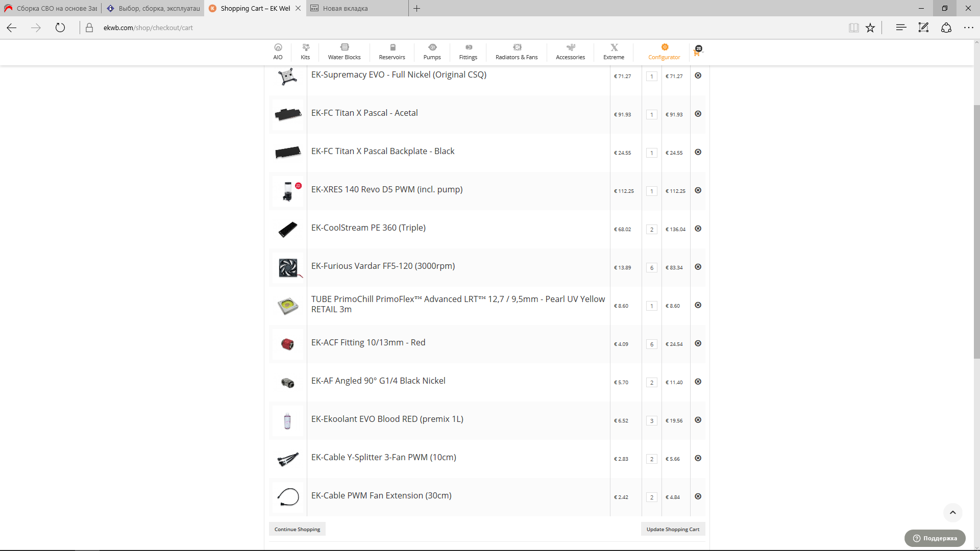Click the ekwb.com address bar URL
980x551 pixels.
148,28
